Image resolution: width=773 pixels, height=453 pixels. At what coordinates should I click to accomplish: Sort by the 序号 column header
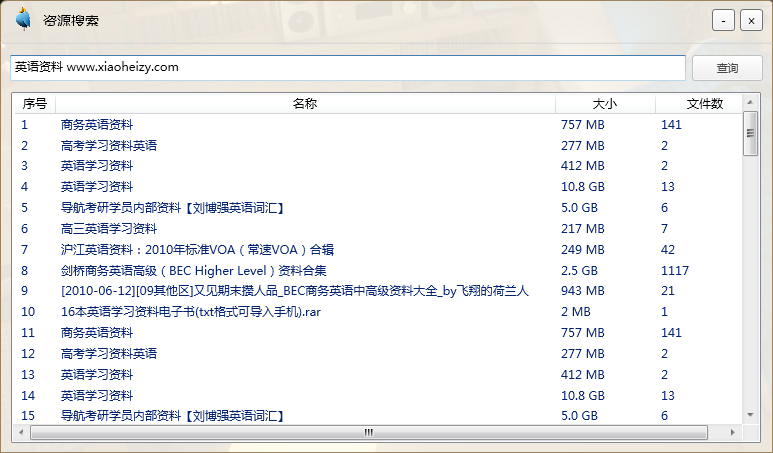tap(35, 104)
